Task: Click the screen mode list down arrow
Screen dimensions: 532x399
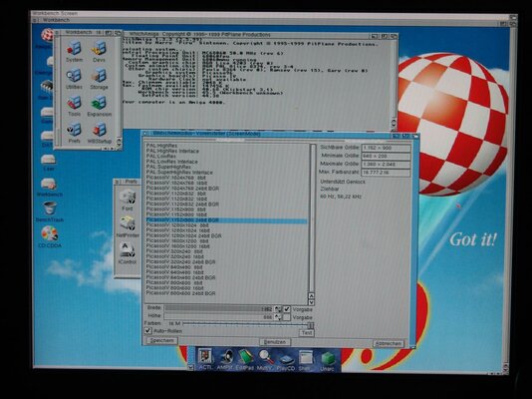Action: (311, 302)
